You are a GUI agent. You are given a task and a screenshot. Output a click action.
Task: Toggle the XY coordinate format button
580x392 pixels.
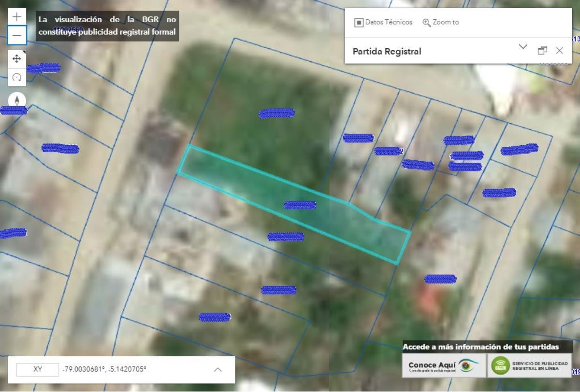point(37,370)
